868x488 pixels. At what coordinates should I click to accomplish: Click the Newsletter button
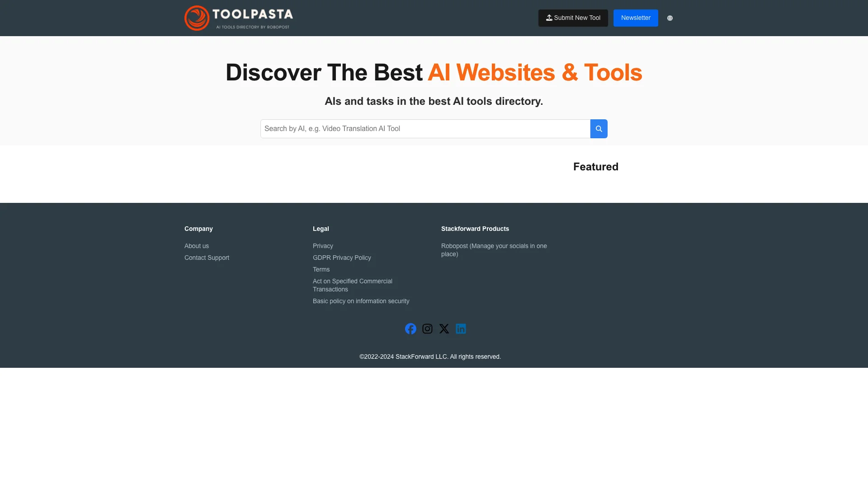coord(636,18)
